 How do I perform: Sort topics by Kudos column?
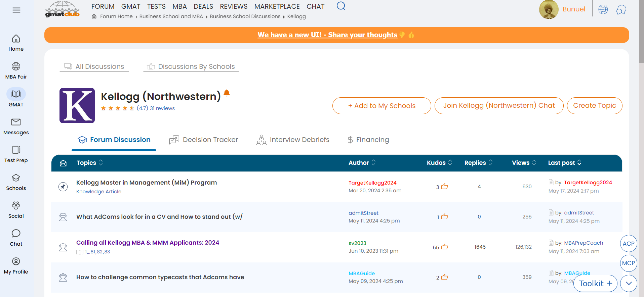tap(439, 163)
